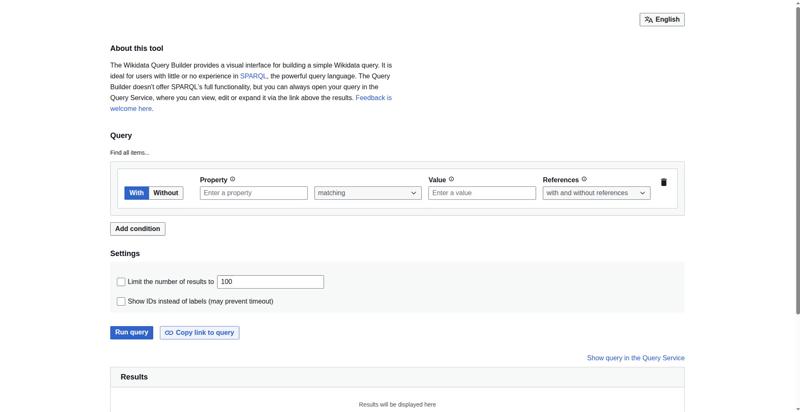This screenshot has width=800, height=412.
Task: Click into the Enter a value field
Action: [x=481, y=193]
